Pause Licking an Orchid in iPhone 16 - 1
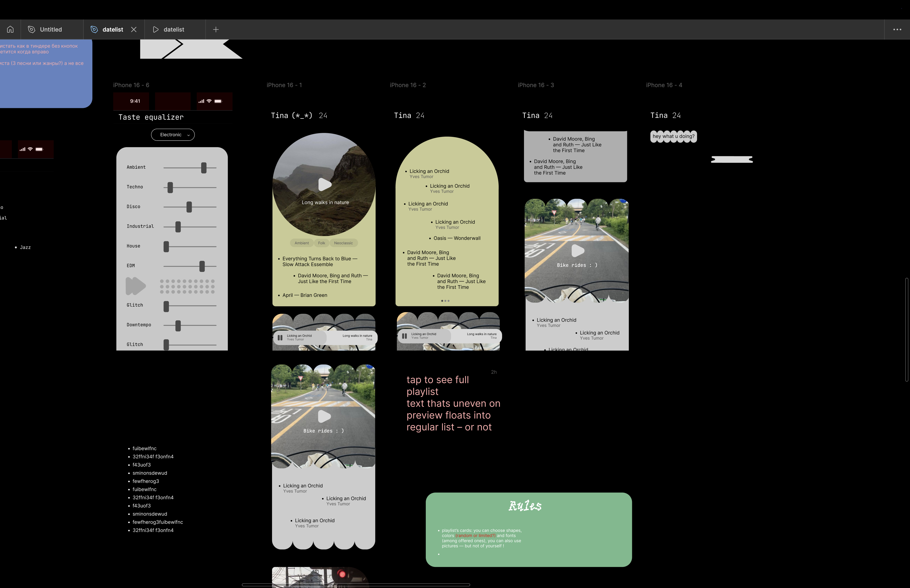 pyautogui.click(x=280, y=337)
